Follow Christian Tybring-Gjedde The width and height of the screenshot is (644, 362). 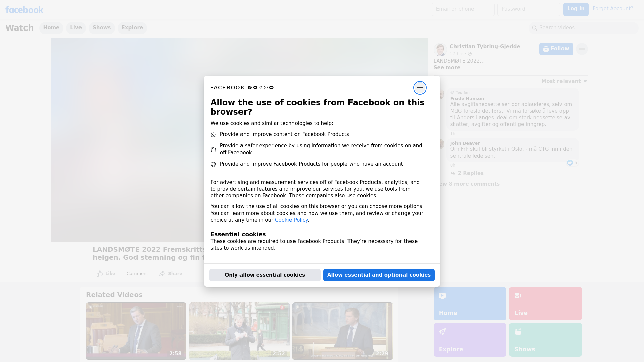pos(556,49)
